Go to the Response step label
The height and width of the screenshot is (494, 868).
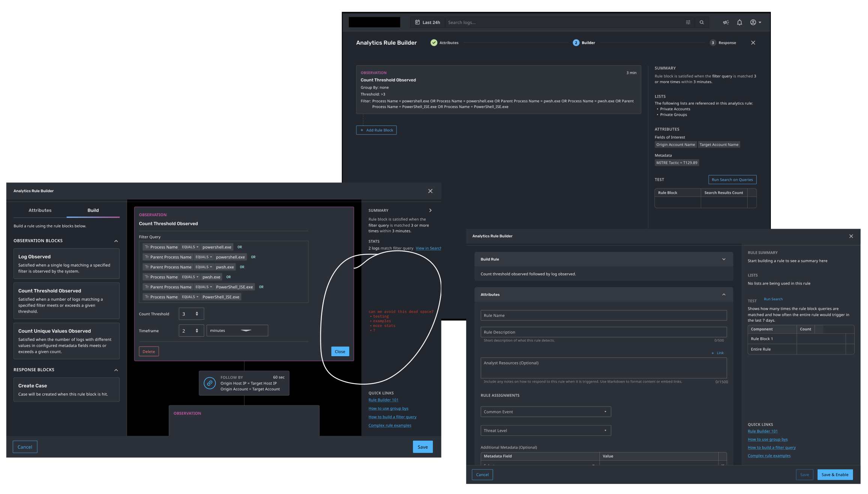pos(727,43)
